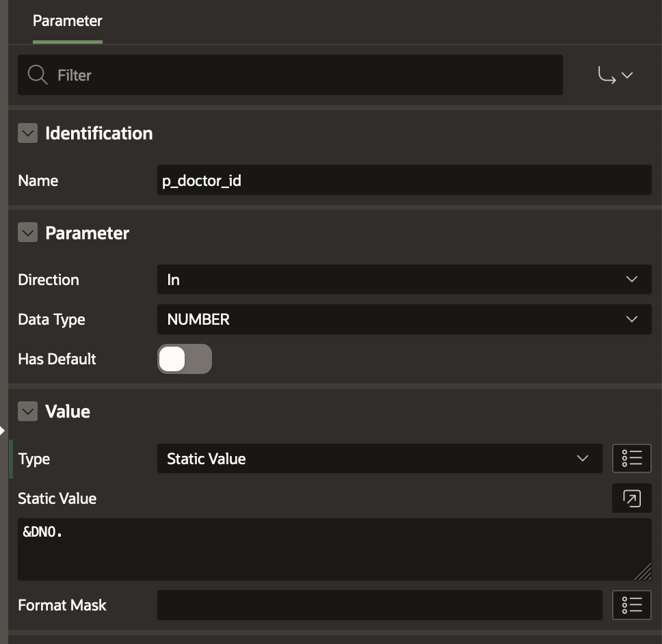Image resolution: width=662 pixels, height=644 pixels.
Task: Click the panel splitter arrow on left edge
Action: tap(3, 431)
